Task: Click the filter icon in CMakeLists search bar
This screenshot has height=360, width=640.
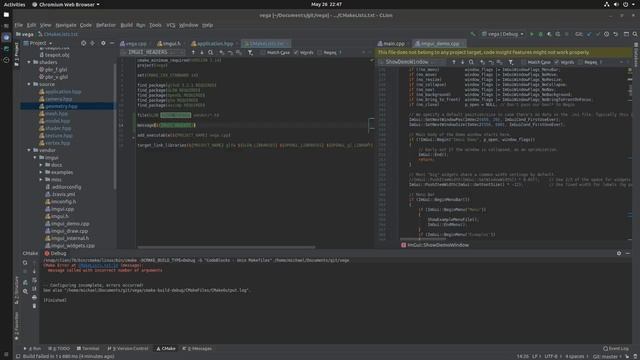Action: [250, 53]
